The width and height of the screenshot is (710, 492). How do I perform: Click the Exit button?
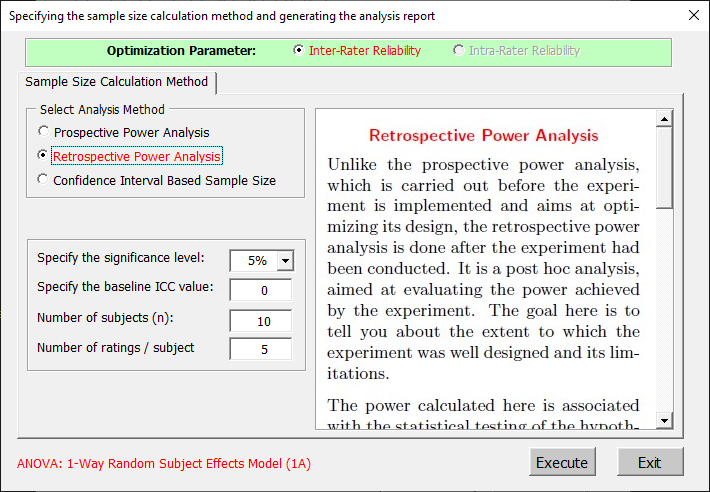point(650,462)
